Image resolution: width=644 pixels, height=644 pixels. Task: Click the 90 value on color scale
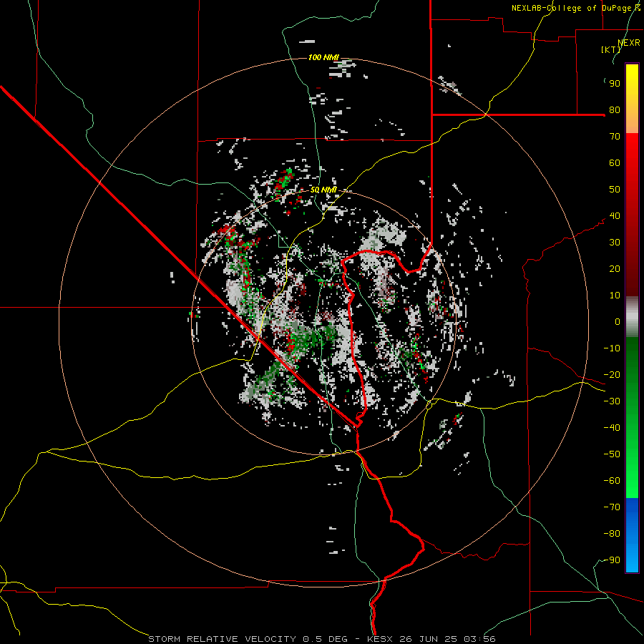click(x=615, y=84)
